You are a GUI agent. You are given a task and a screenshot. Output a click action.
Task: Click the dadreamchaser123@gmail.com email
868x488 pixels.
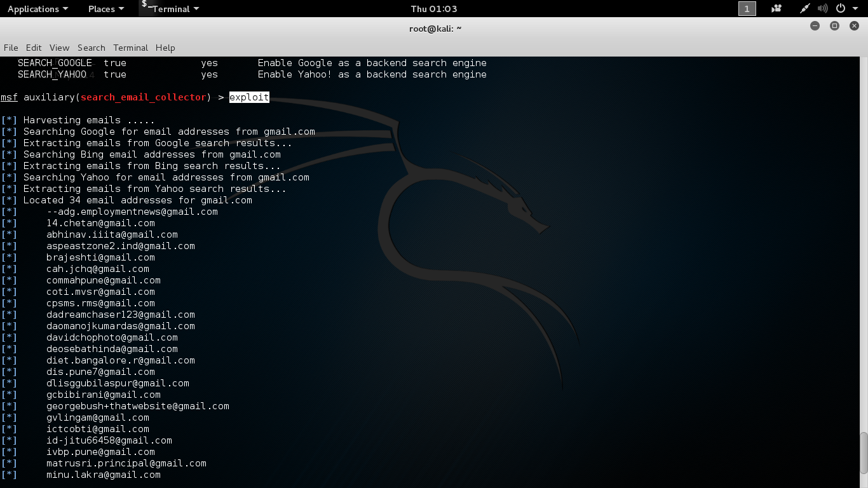tap(121, 315)
